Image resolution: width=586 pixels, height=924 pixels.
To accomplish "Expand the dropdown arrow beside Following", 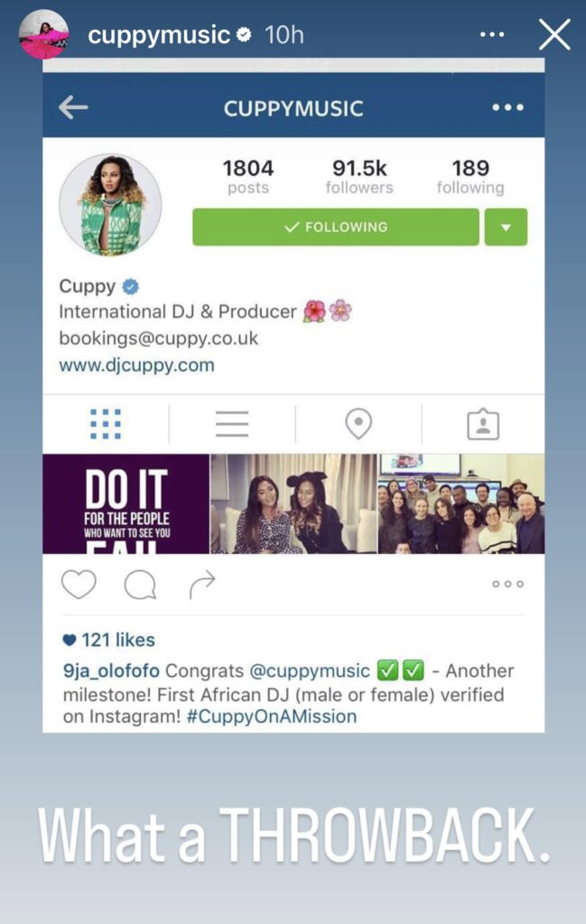I will tap(506, 226).
